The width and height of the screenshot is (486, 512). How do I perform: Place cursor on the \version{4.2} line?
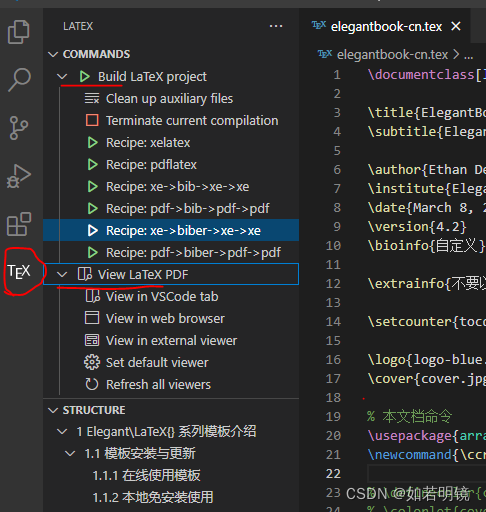click(x=417, y=227)
